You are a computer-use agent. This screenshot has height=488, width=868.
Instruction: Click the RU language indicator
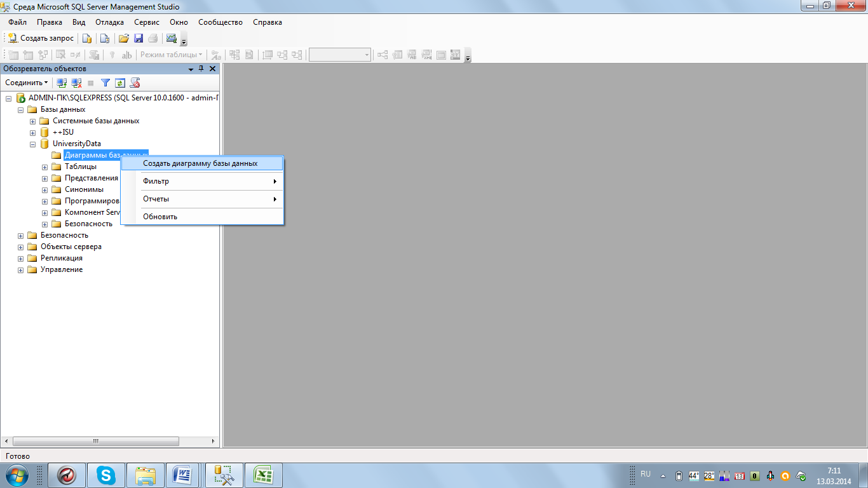(646, 474)
